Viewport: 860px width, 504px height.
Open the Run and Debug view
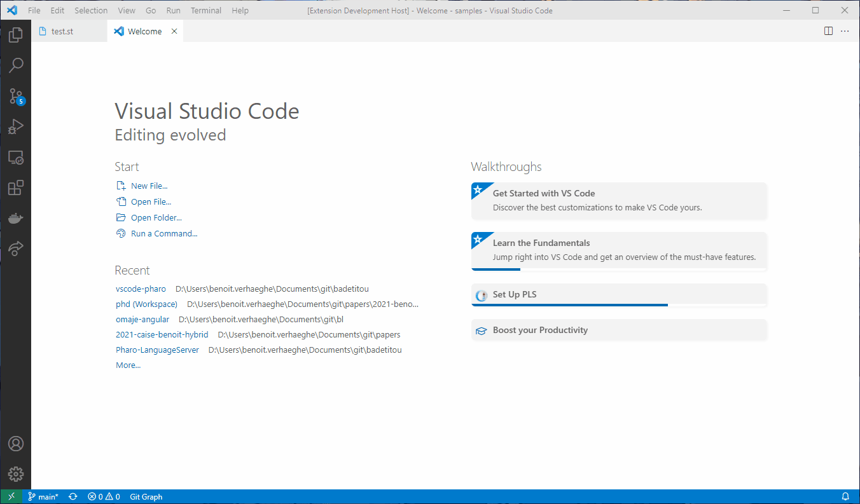[15, 126]
